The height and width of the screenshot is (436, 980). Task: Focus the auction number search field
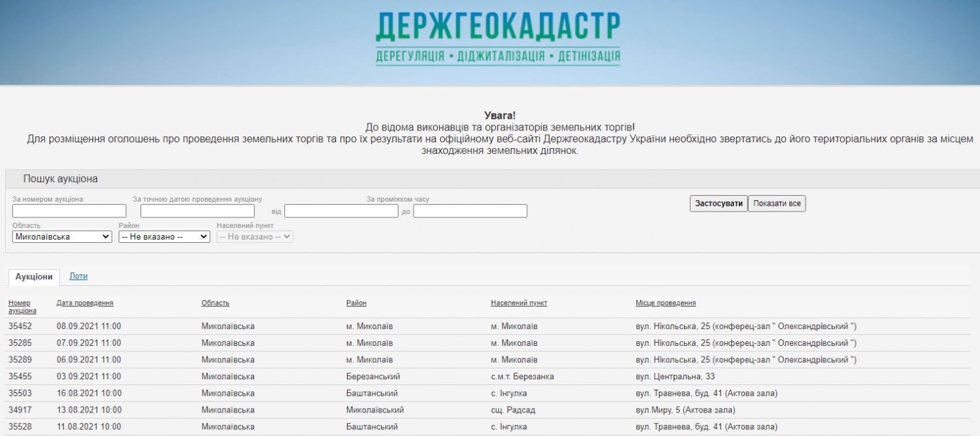click(x=69, y=211)
